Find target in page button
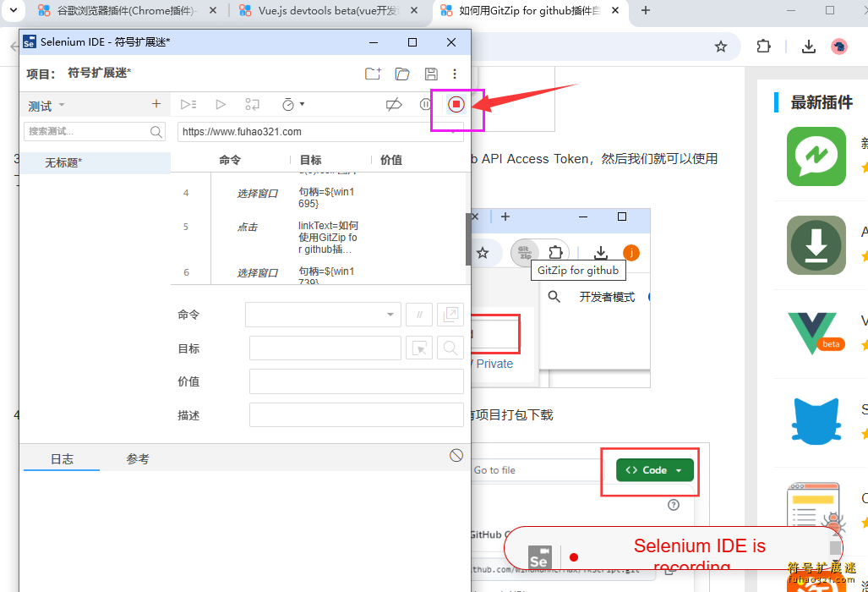The height and width of the screenshot is (592, 868). click(x=450, y=348)
